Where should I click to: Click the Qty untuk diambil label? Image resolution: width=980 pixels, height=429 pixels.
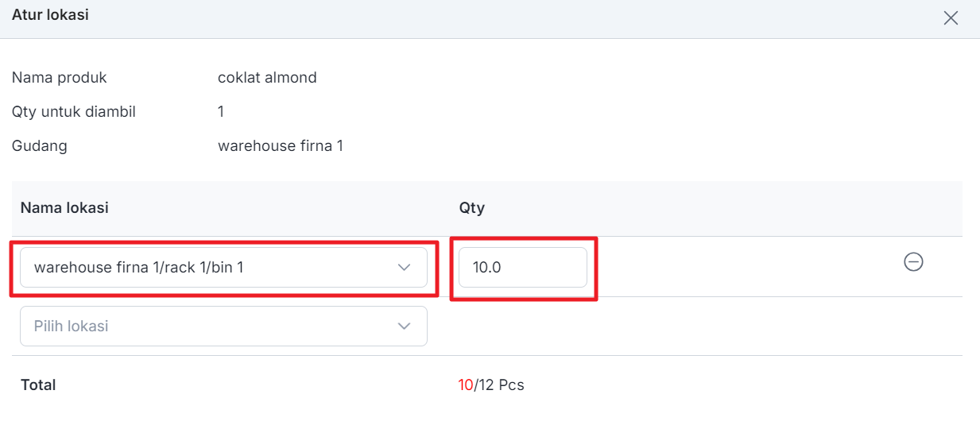coord(73,111)
